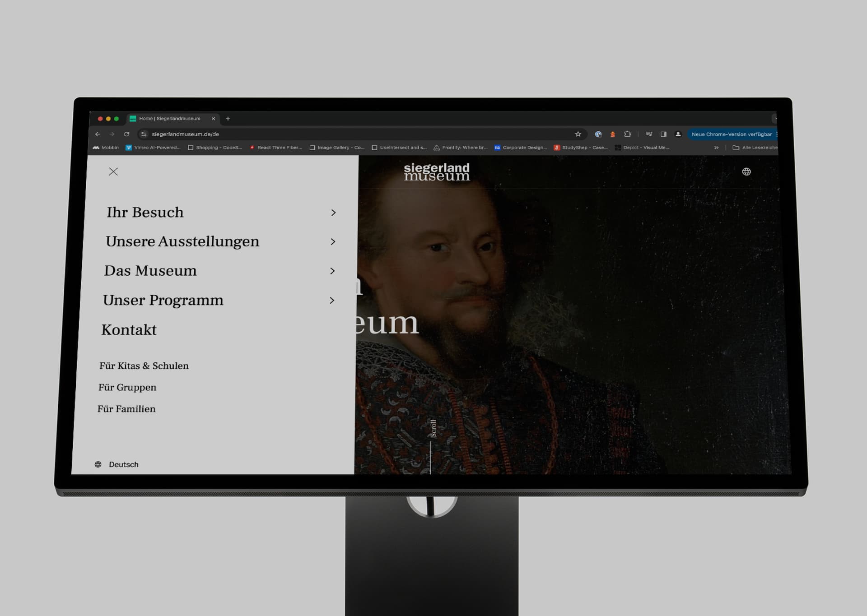Screen dimensions: 867x616
Task: Select the Das Museum menu entry
Action: pyautogui.click(x=150, y=271)
